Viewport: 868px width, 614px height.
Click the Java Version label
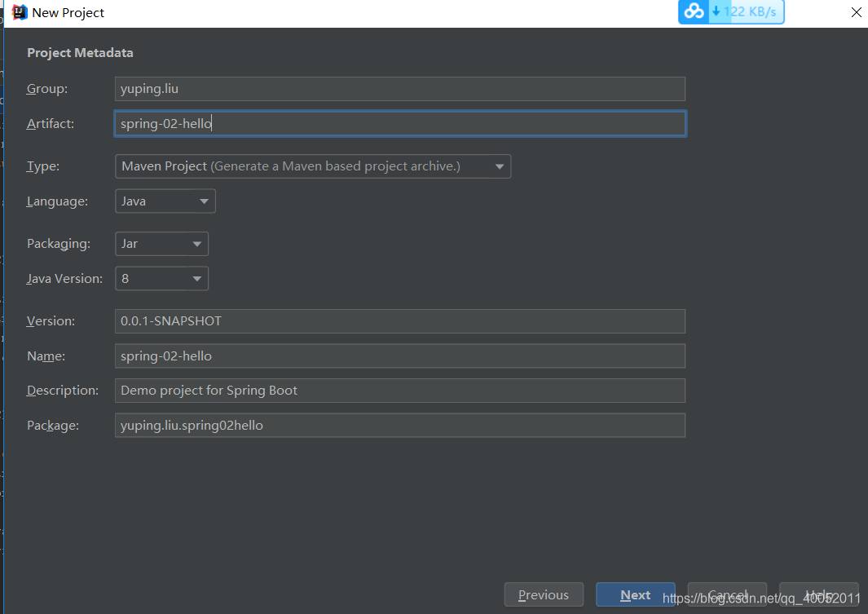coord(64,279)
